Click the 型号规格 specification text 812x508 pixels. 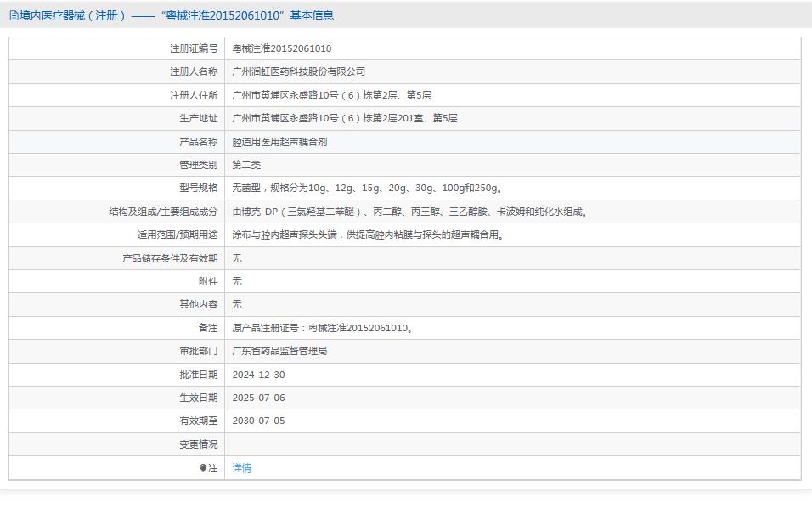point(367,189)
